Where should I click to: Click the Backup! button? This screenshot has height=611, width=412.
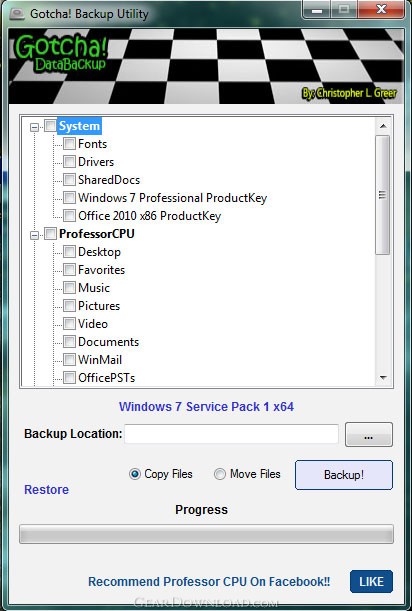[344, 475]
